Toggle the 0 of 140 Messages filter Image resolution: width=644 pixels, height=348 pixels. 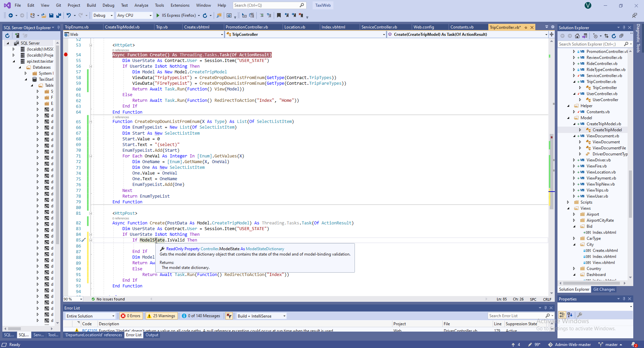click(201, 316)
